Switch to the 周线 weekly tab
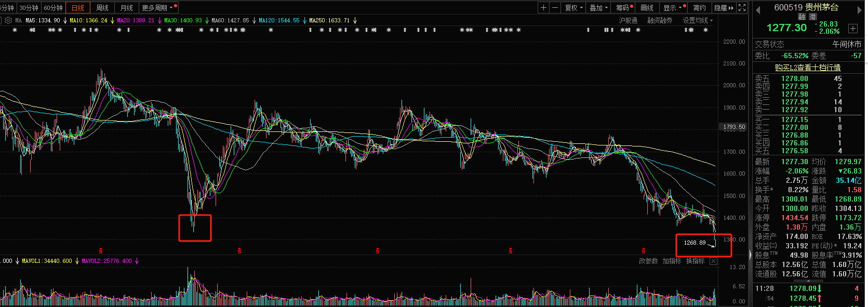The width and height of the screenshot is (868, 307). pyautogui.click(x=102, y=8)
